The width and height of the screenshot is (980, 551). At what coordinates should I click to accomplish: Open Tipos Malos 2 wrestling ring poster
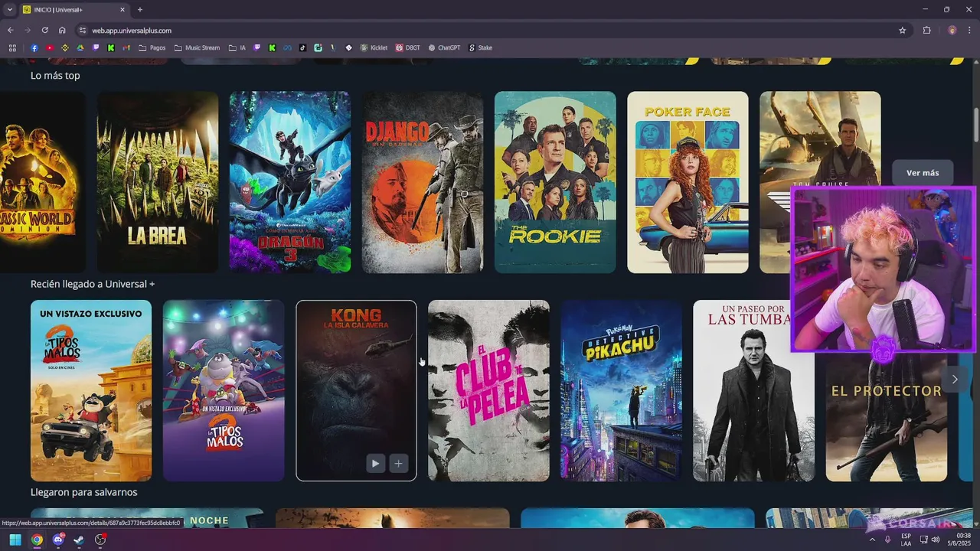224,390
